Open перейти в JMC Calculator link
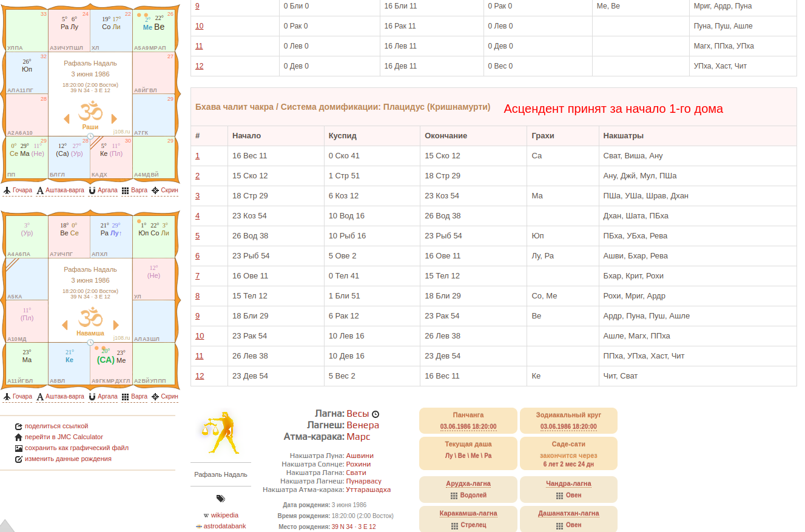 64,437
